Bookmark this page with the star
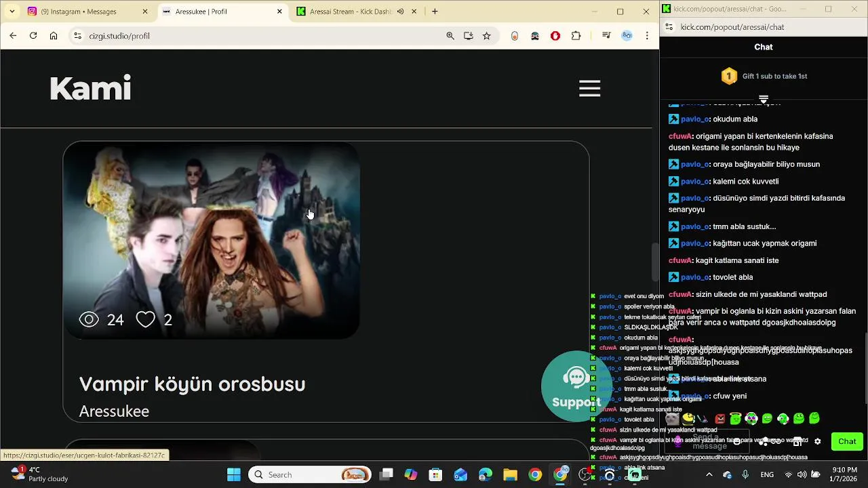Viewport: 868px width, 488px height. click(486, 36)
